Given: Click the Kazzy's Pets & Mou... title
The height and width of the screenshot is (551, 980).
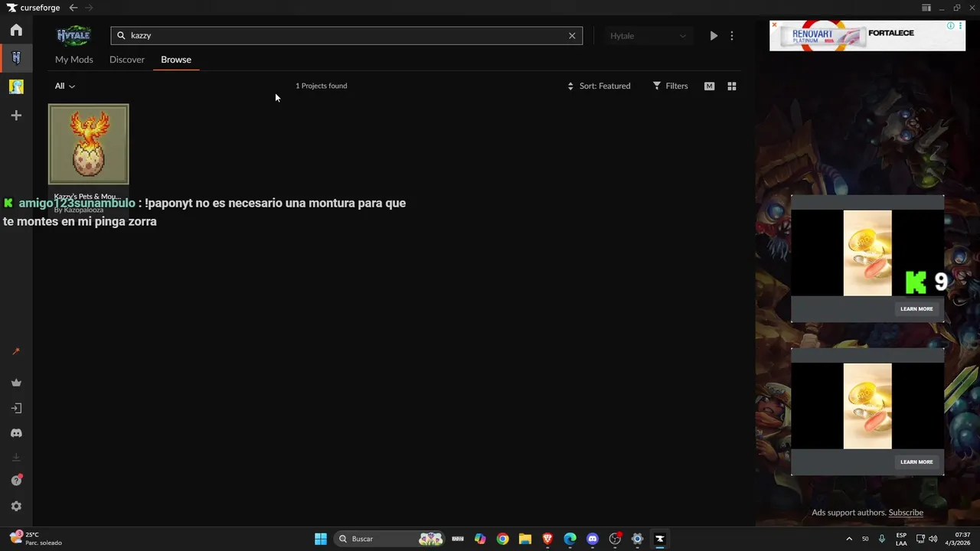Looking at the screenshot, I should click(87, 197).
